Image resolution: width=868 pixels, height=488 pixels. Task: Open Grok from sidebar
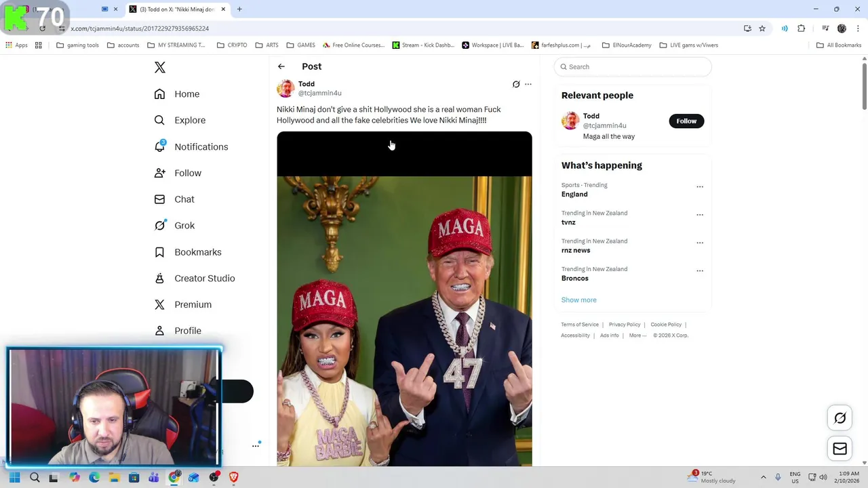[x=174, y=226]
